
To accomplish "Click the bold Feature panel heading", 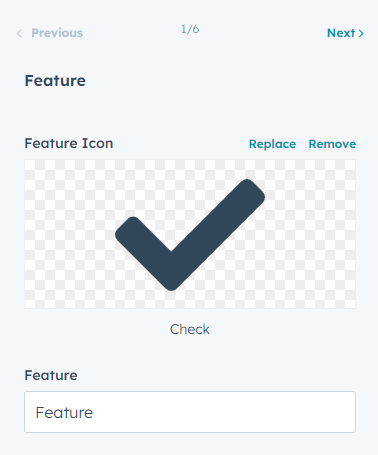I will tap(55, 81).
